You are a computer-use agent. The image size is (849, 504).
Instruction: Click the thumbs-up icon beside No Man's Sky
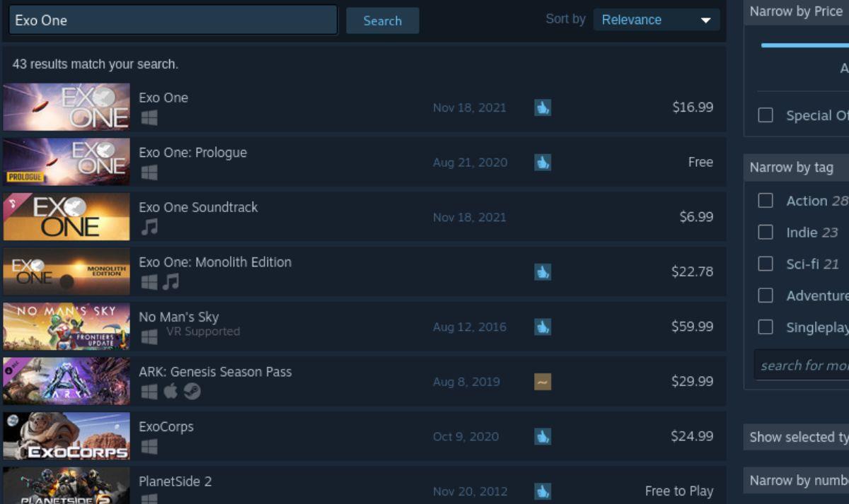click(543, 327)
